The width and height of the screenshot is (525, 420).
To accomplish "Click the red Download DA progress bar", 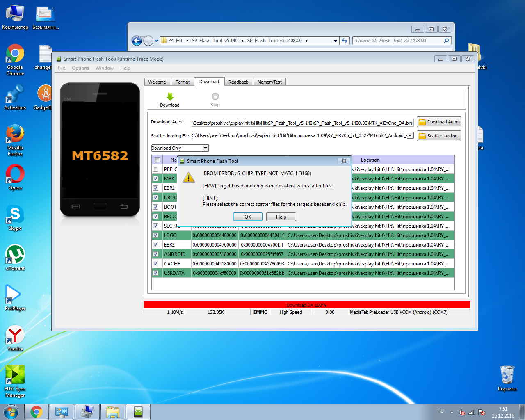I will click(306, 305).
